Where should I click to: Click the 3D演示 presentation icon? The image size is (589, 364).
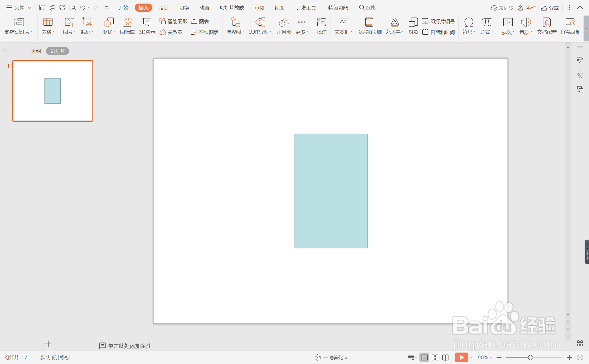click(x=147, y=26)
